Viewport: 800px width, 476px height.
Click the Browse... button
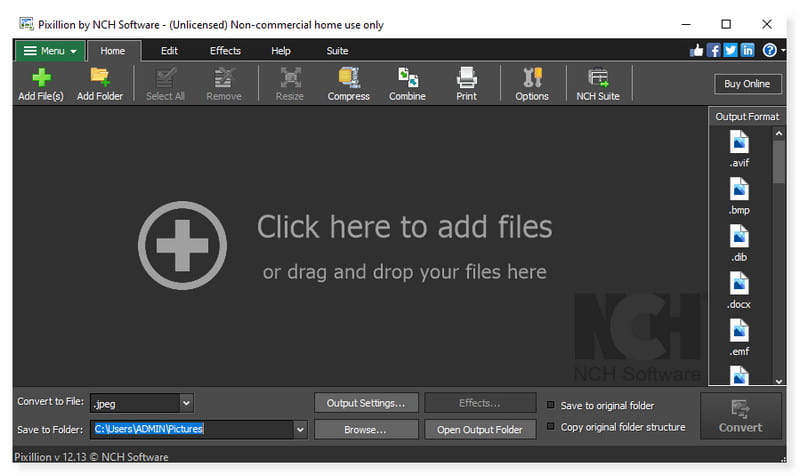coord(365,429)
